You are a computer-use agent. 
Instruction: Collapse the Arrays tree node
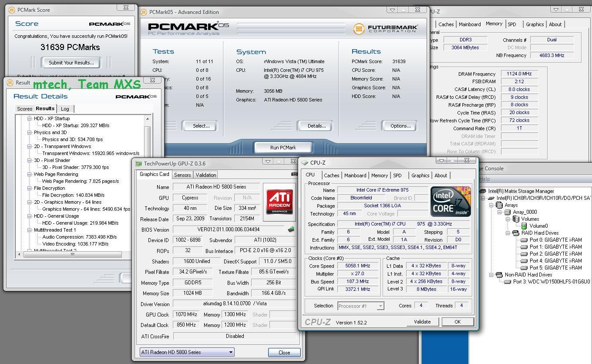coord(491,205)
